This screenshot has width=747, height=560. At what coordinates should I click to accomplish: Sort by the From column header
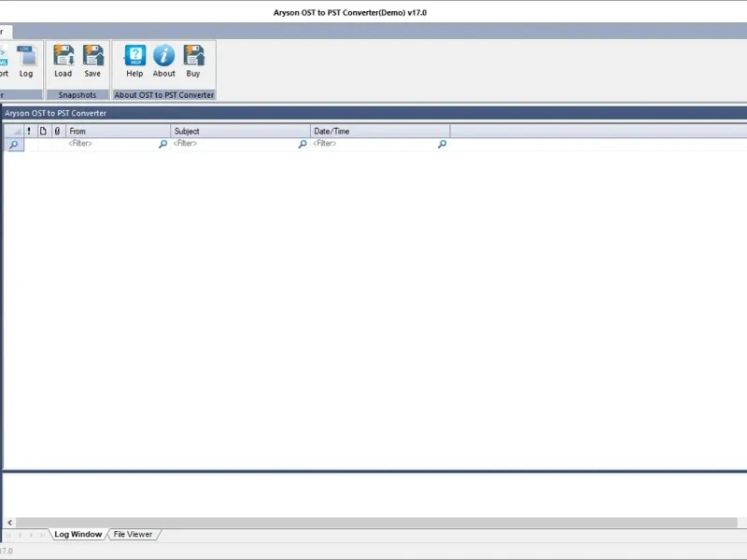[x=118, y=131]
